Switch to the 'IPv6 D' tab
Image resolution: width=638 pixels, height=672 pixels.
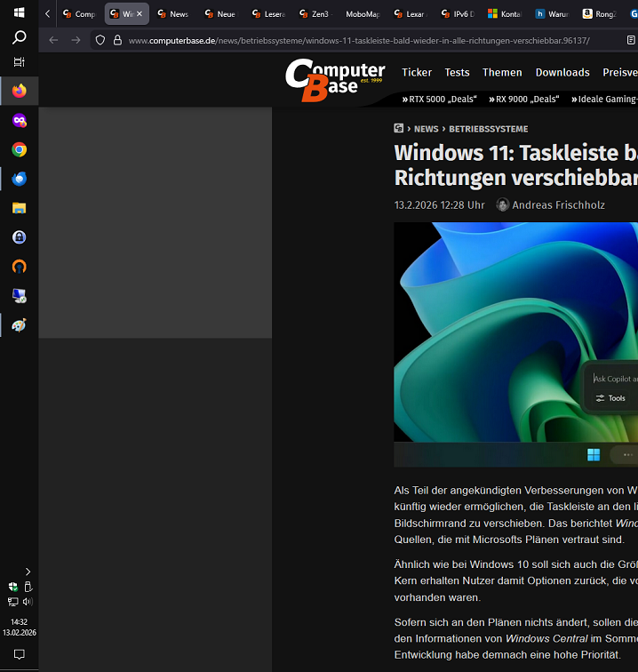(x=458, y=14)
